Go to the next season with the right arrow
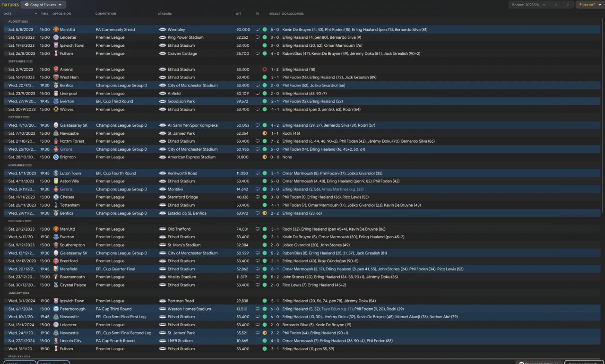Viewport: 605px width, 364px height. point(569,5)
